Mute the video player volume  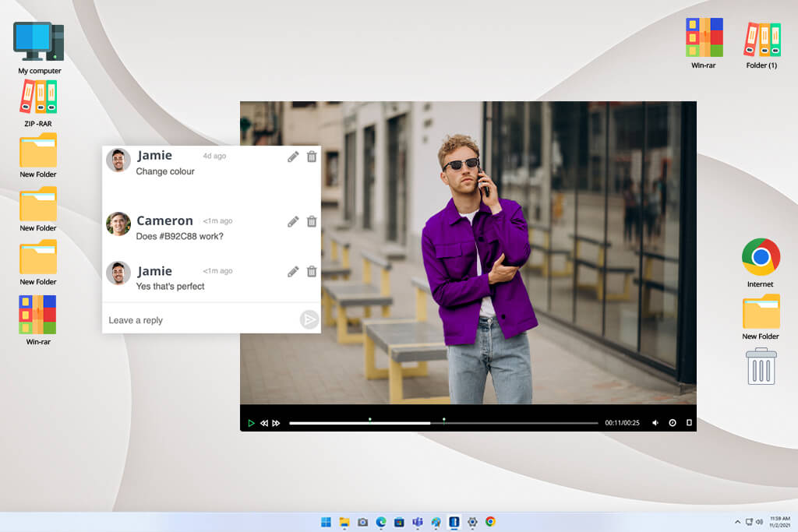click(655, 423)
